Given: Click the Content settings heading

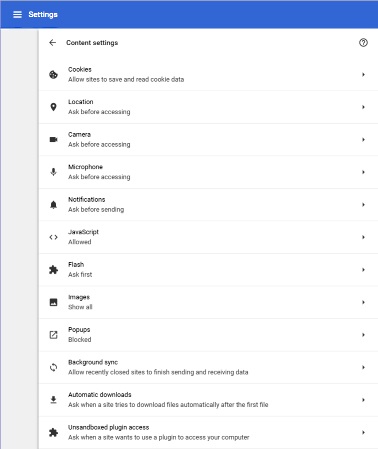Looking at the screenshot, I should point(92,43).
